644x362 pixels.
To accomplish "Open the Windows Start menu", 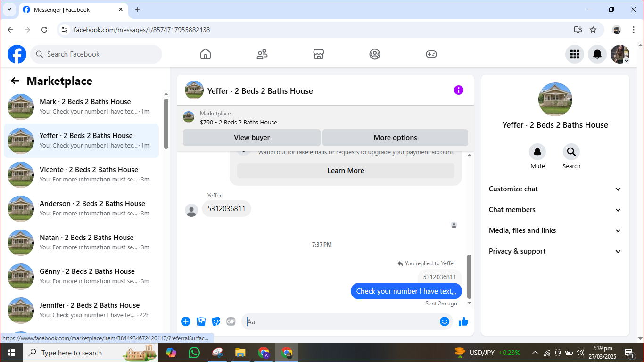I will [x=11, y=353].
